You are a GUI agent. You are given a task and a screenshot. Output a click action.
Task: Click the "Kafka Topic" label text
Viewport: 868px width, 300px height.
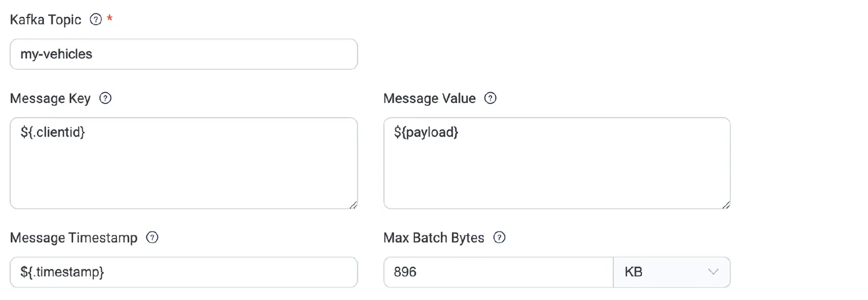[x=46, y=20]
